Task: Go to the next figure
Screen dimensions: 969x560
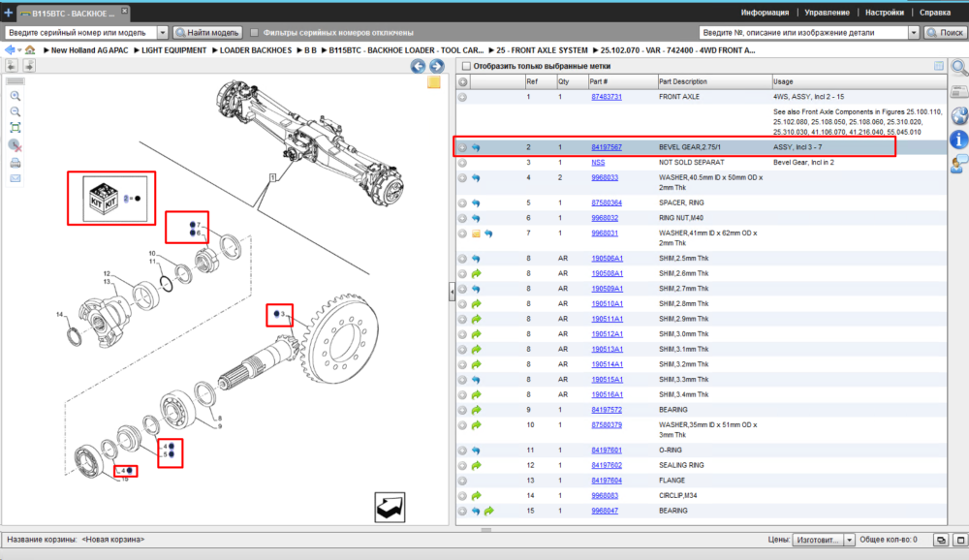Action: point(436,66)
